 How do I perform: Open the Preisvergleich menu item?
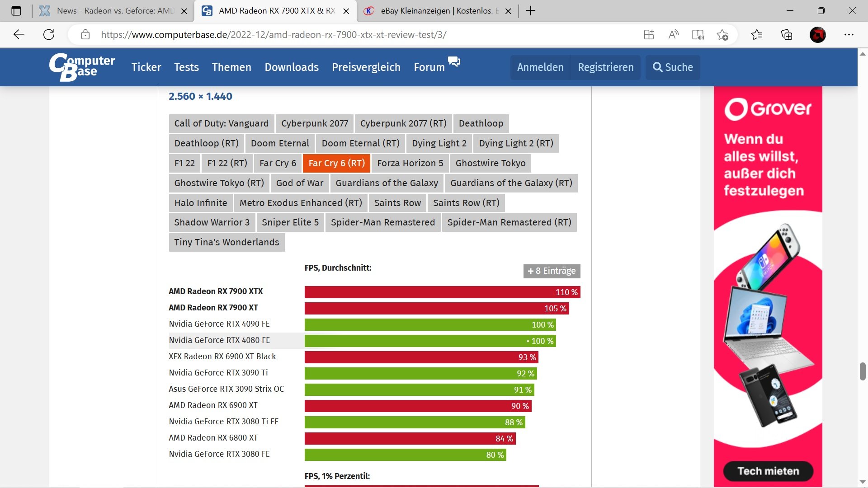point(366,67)
